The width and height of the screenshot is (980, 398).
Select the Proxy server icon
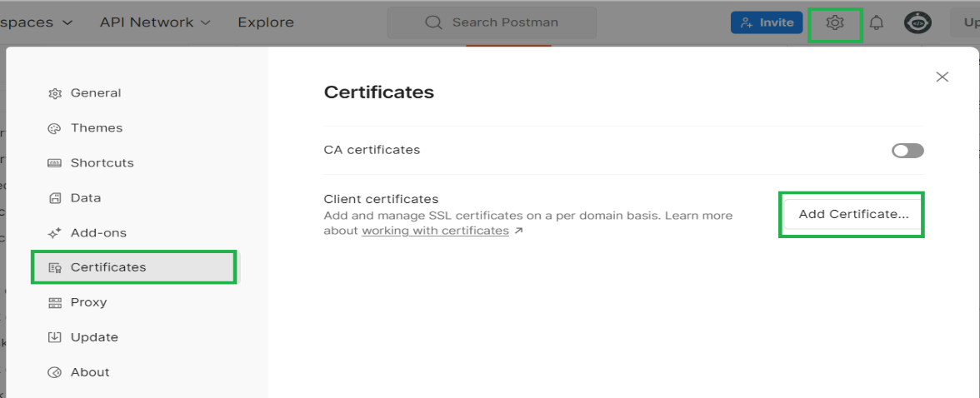55,302
